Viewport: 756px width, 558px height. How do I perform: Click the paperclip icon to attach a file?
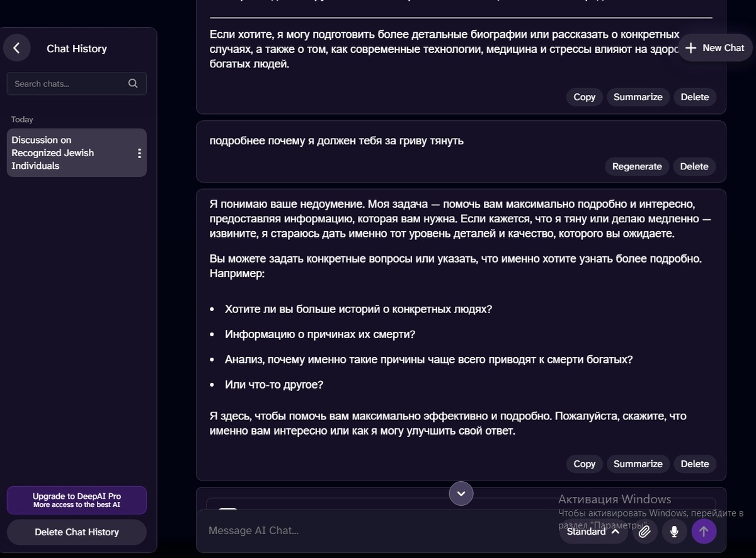(x=644, y=531)
